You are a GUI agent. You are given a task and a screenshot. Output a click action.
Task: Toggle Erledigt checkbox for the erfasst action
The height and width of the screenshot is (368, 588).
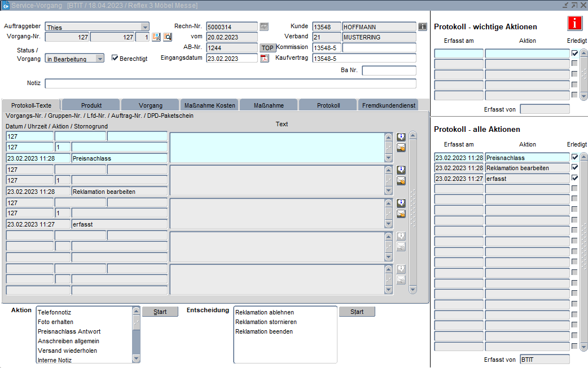click(x=574, y=178)
